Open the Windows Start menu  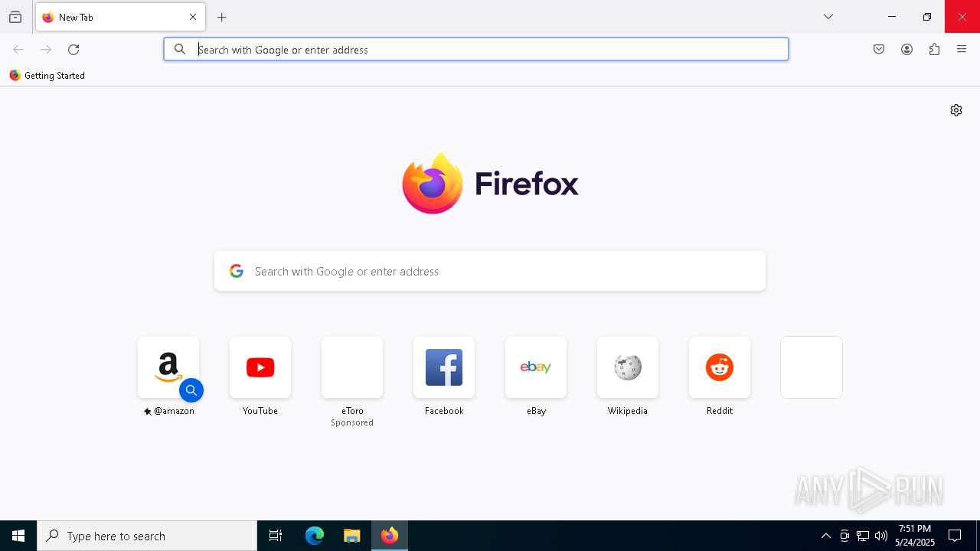coord(18,536)
